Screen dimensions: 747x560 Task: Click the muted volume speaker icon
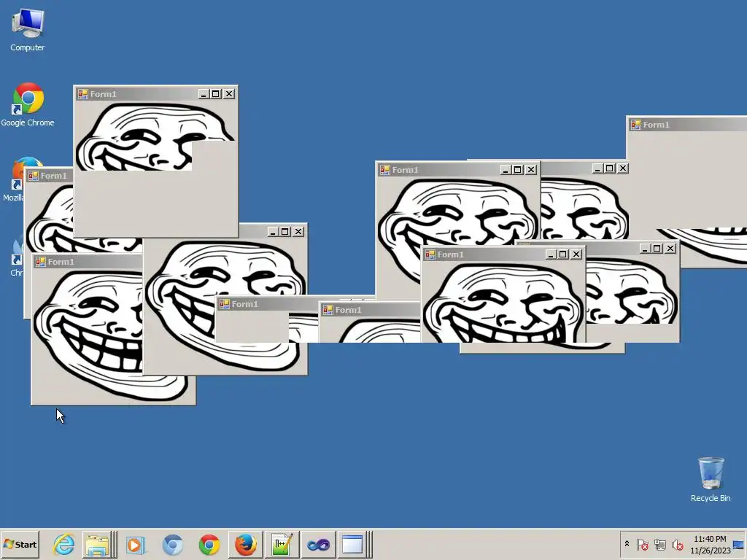pos(677,544)
